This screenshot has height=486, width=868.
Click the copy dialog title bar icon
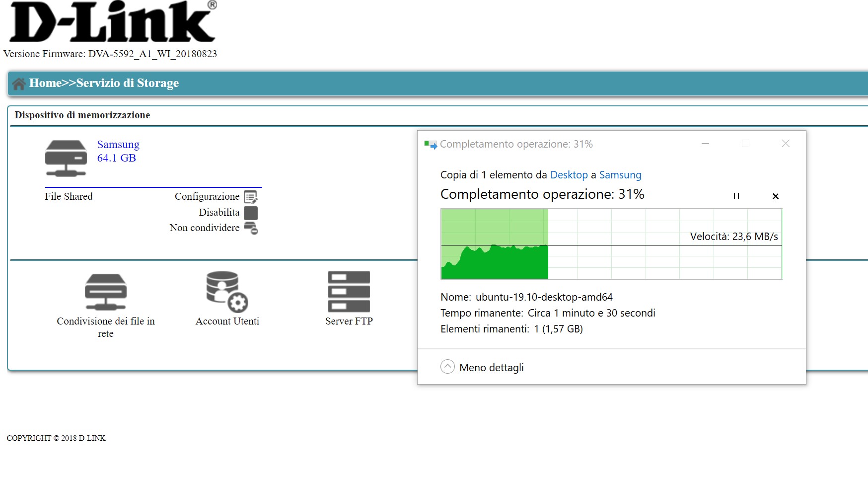pyautogui.click(x=431, y=145)
